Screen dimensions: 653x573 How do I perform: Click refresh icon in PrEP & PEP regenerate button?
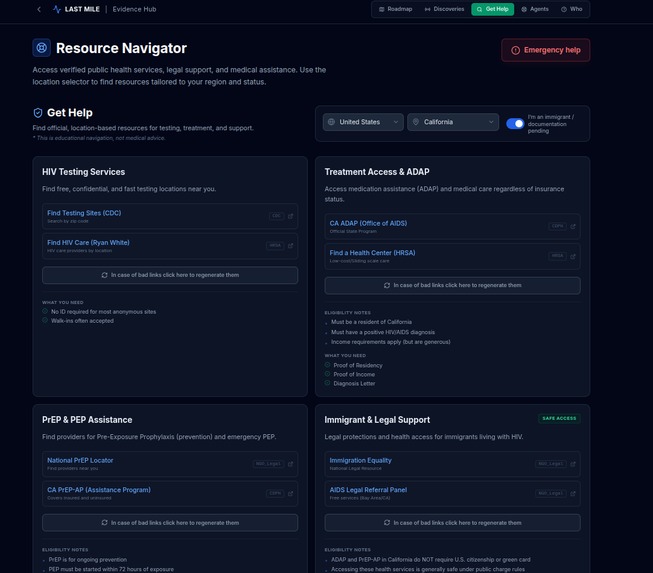tap(105, 523)
